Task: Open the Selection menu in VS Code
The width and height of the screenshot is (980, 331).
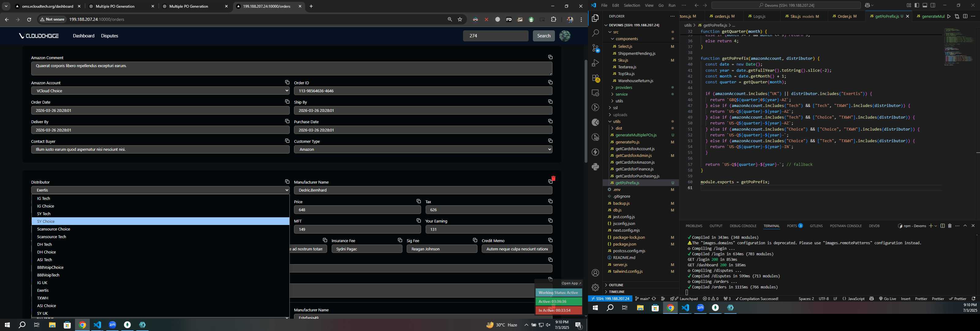Action: click(x=631, y=5)
